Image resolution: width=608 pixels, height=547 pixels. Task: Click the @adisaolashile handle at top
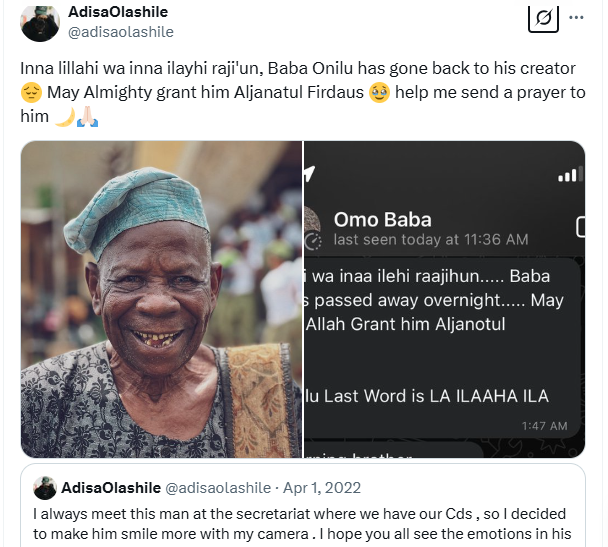[x=120, y=32]
